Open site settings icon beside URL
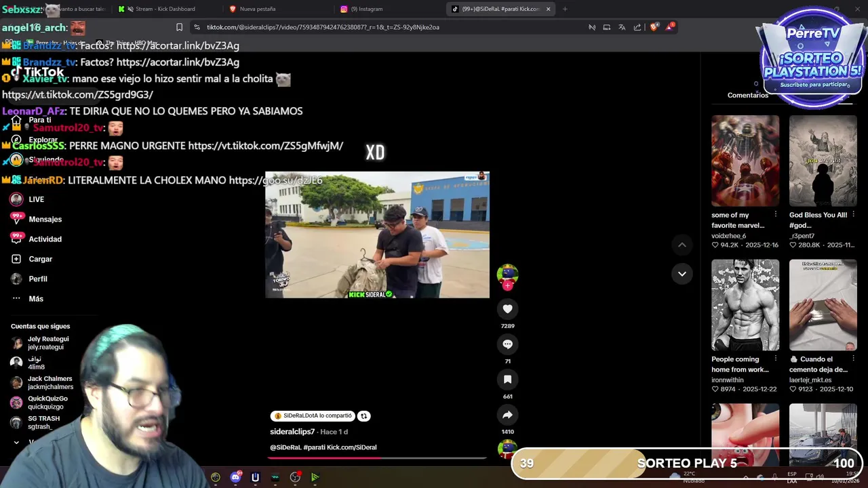The image size is (868, 488). click(197, 27)
